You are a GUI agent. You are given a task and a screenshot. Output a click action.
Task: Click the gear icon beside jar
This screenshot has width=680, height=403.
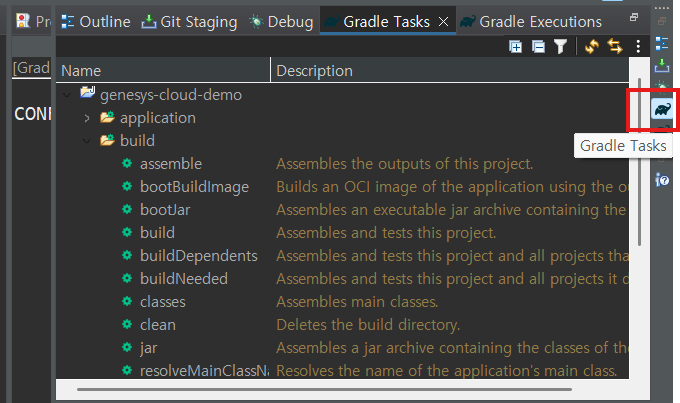[127, 347]
